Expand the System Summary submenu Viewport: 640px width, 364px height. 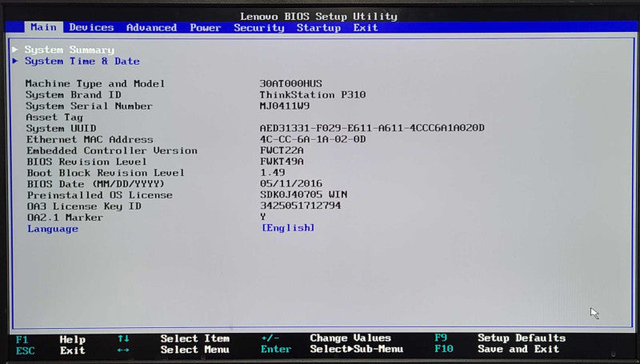pyautogui.click(x=70, y=50)
